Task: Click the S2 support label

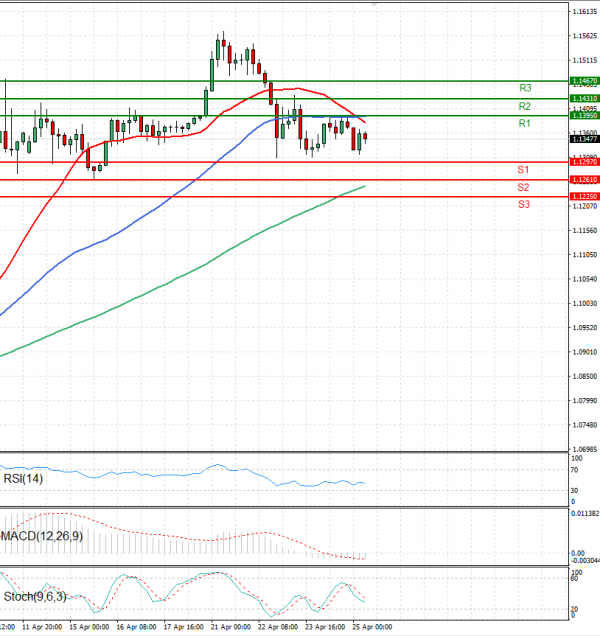Action: pos(523,187)
